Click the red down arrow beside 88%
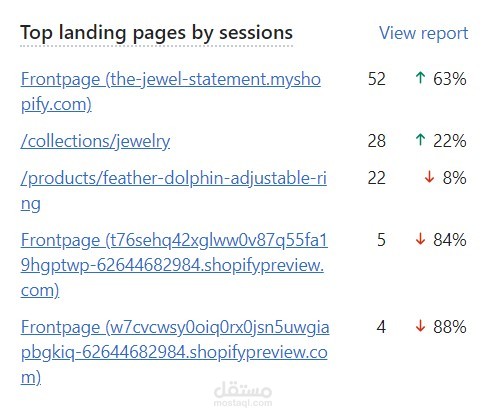 (420, 326)
